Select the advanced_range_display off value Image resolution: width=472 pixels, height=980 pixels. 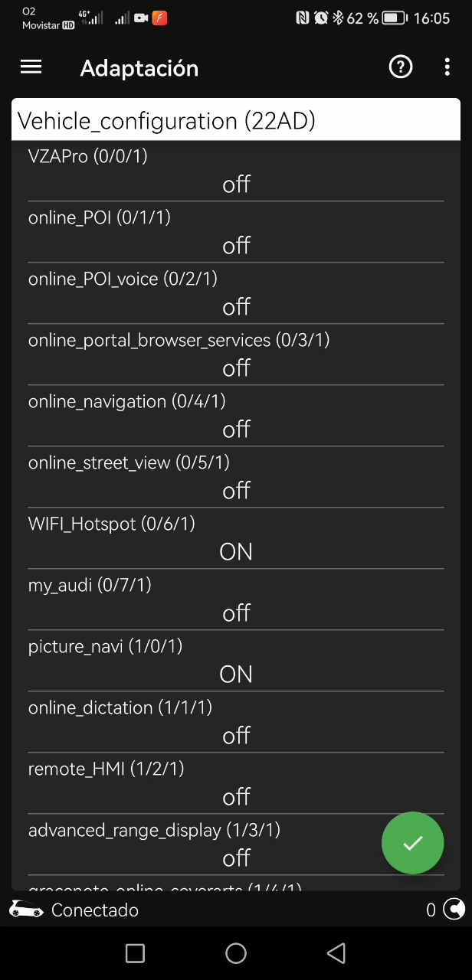[236, 858]
